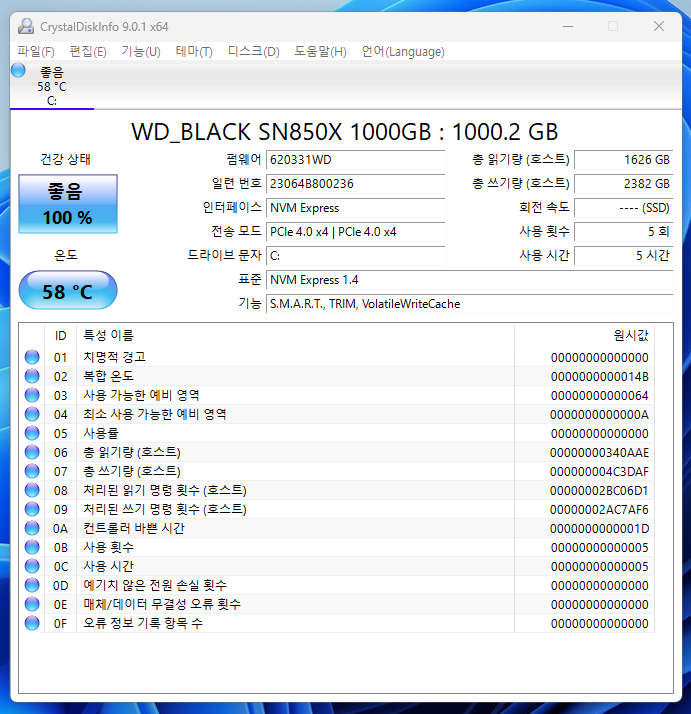Open the 기능(U) menu
The width and height of the screenshot is (691, 714).
141,51
